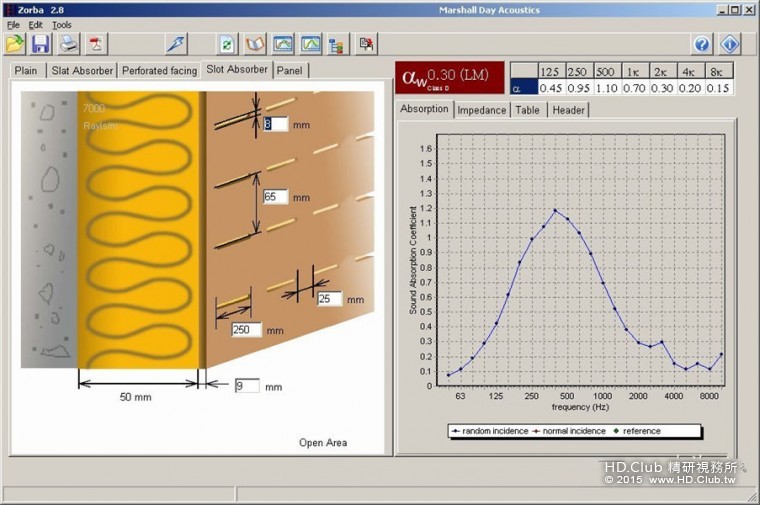Select the Perforated facing tab
The image size is (760, 505).
tap(158, 71)
